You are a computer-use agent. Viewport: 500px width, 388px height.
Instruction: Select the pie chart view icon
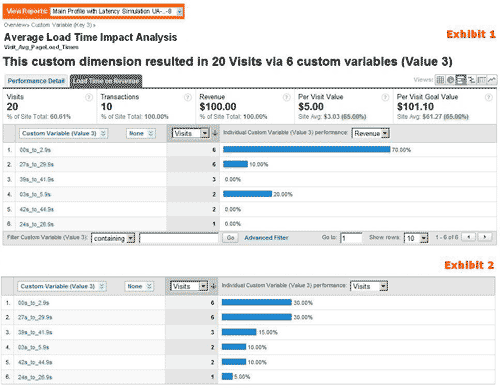[450, 80]
